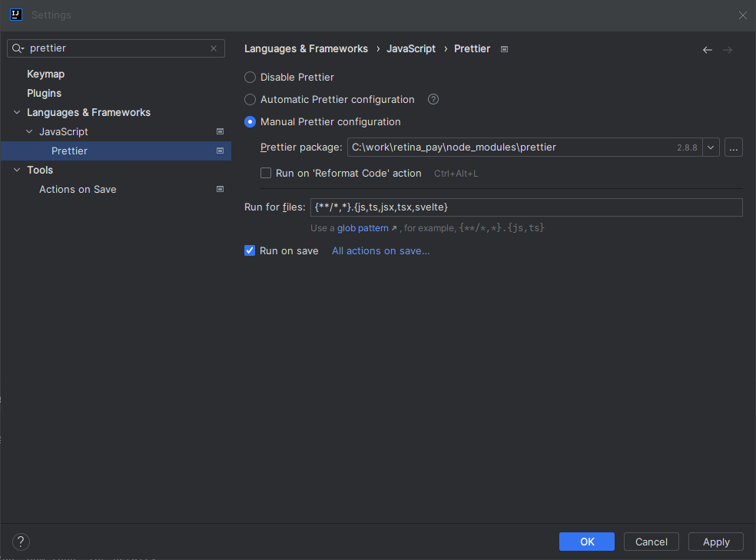This screenshot has height=560, width=756.
Task: Click the Prettier row project-level icon
Action: pyautogui.click(x=220, y=151)
